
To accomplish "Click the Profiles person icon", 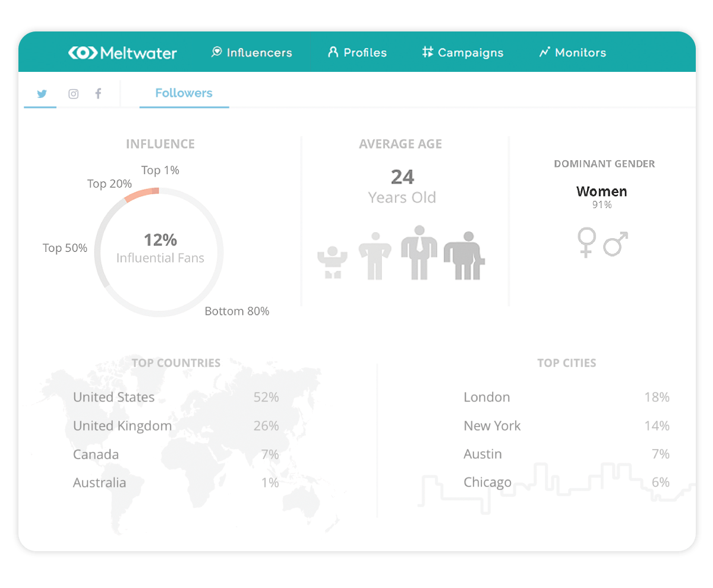I will [x=333, y=52].
